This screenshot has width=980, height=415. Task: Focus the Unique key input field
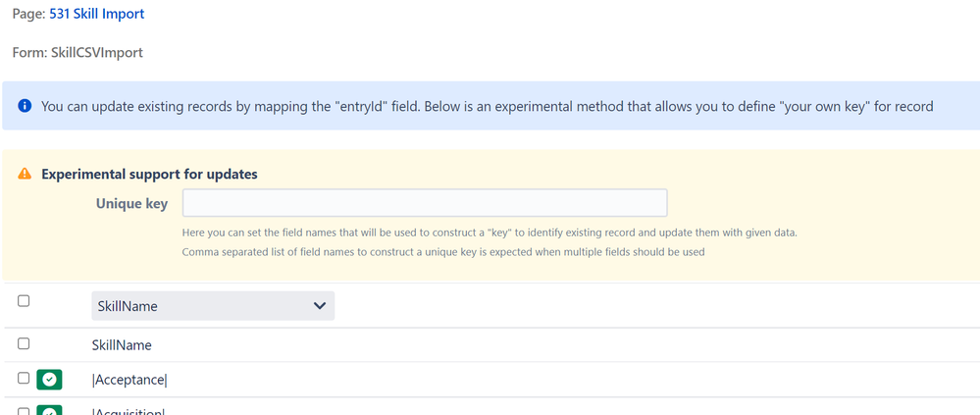425,203
